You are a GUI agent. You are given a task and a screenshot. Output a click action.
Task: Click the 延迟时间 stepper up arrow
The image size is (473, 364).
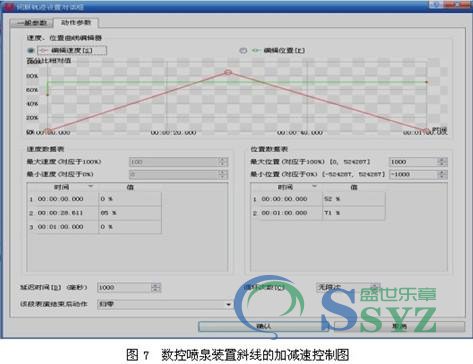[x=156, y=285]
